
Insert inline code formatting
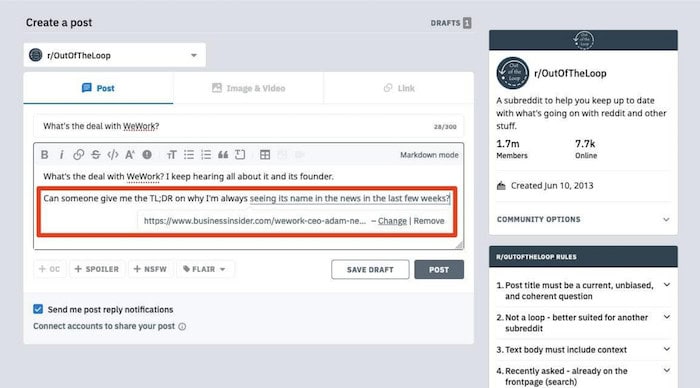tap(112, 155)
